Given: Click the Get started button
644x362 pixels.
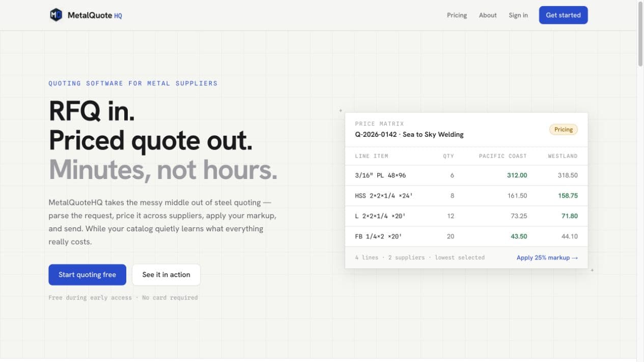Looking at the screenshot, I should pyautogui.click(x=563, y=15).
